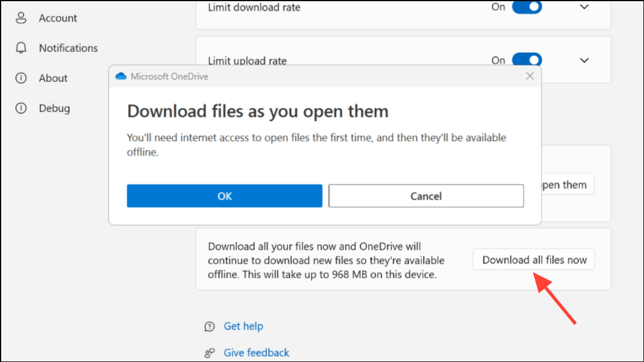Click the Get help question icon
The image size is (644, 362).
209,327
